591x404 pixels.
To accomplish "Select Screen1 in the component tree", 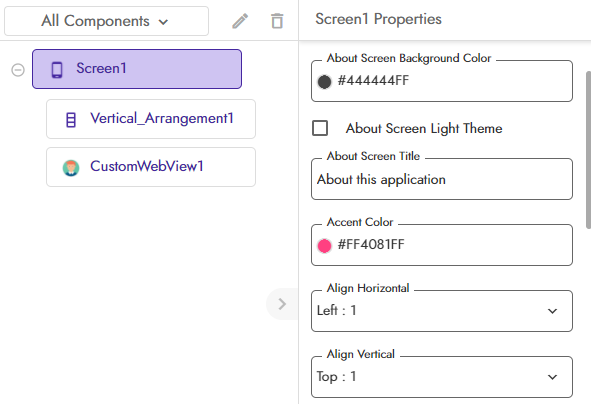I will coord(137,69).
